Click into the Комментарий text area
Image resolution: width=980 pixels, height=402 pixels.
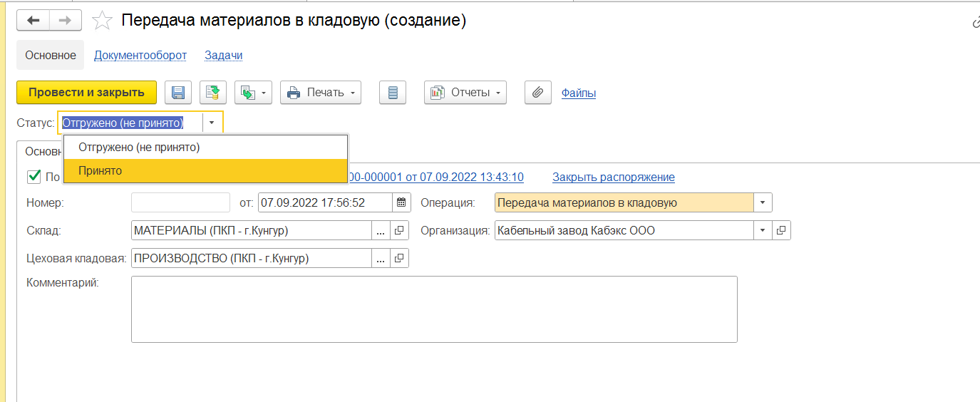[x=434, y=309]
